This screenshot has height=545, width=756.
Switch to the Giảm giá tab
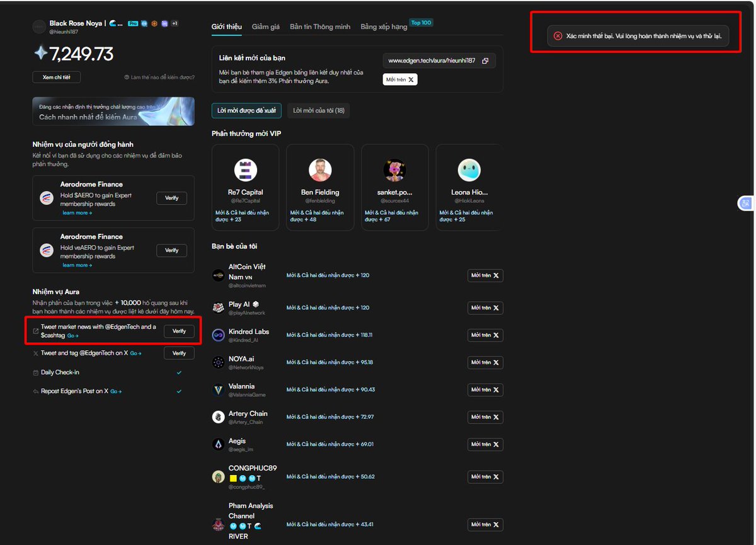click(266, 27)
